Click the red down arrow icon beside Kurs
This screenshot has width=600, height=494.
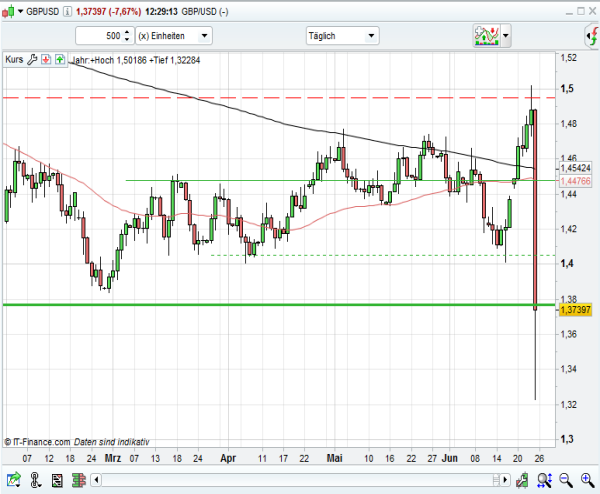click(x=46, y=60)
